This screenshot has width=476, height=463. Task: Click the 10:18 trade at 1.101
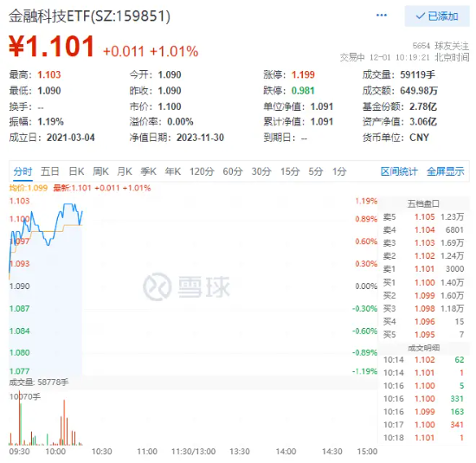click(x=423, y=438)
